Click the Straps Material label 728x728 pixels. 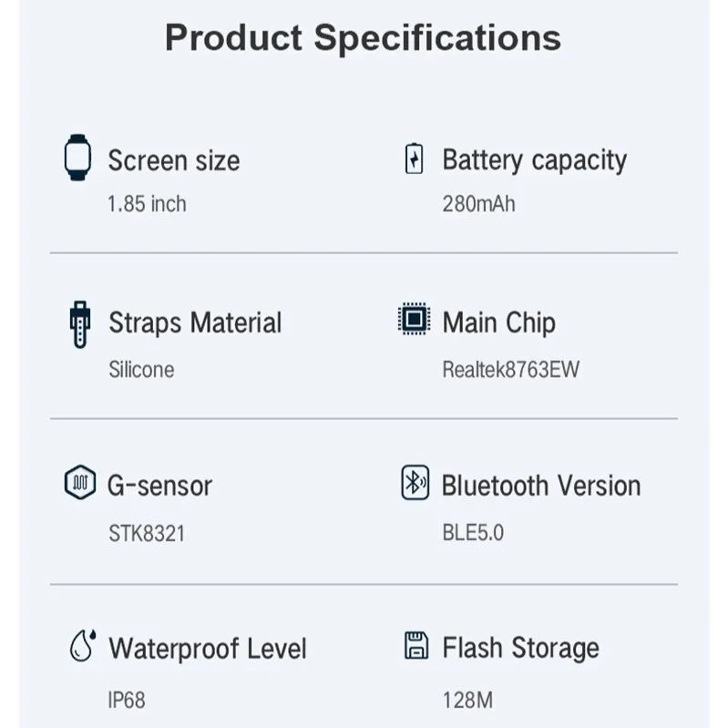195,323
